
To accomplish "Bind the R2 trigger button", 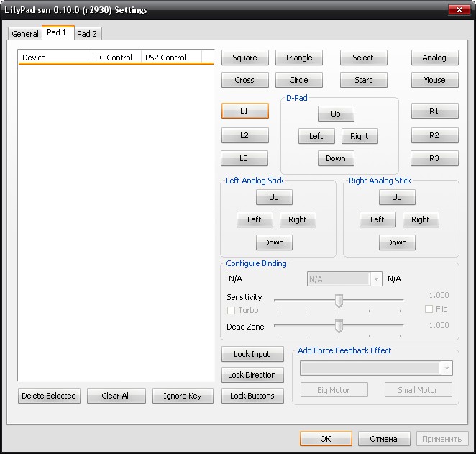I will click(435, 135).
